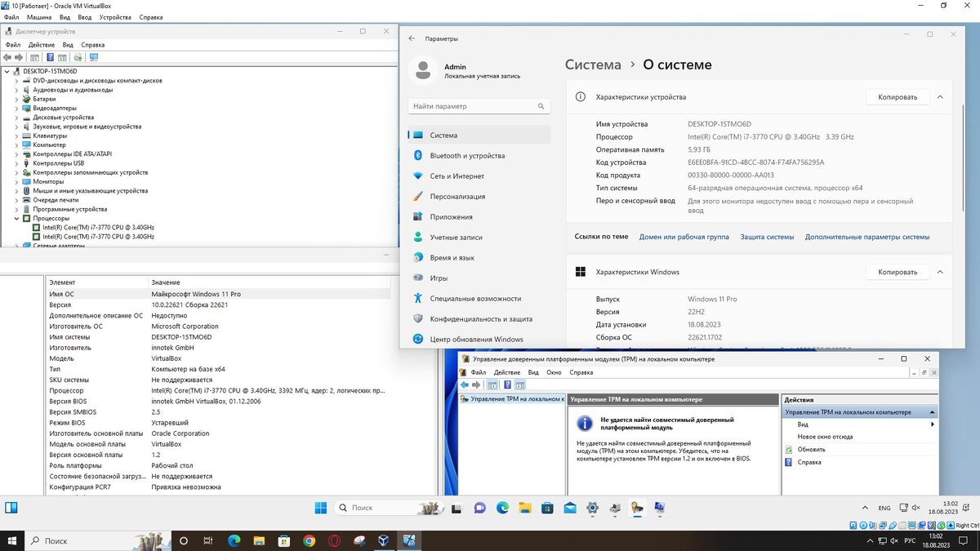The image size is (980, 551).
Task: Click Поиск box in Windows 11 guest taskbar
Action: pos(389,508)
